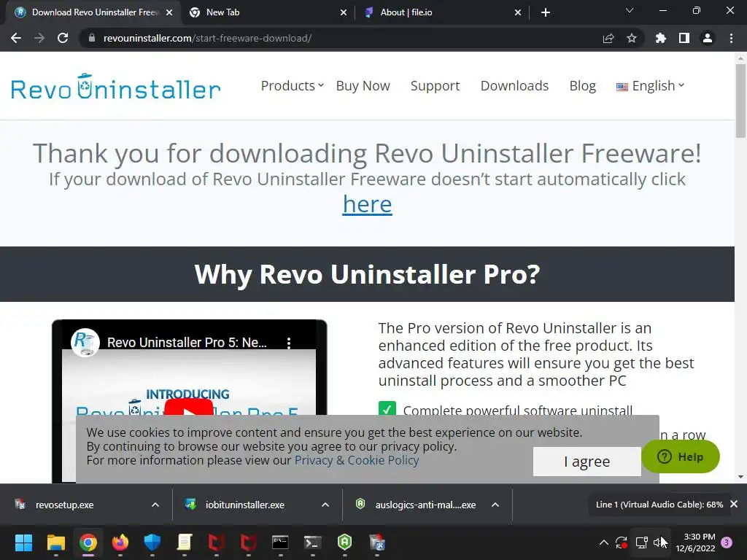Open the tab search chevron
The width and height of the screenshot is (747, 560).
(630, 10)
